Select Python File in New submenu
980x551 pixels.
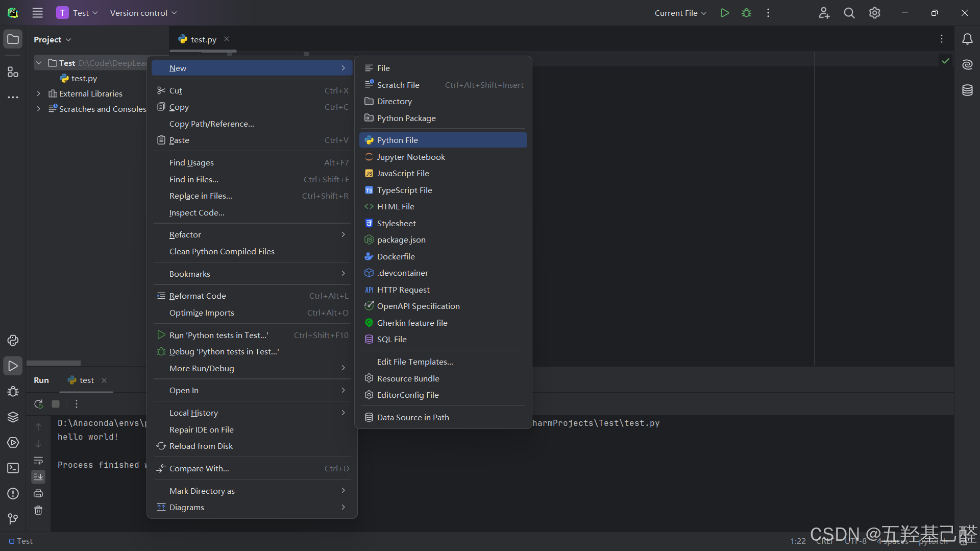(x=443, y=140)
